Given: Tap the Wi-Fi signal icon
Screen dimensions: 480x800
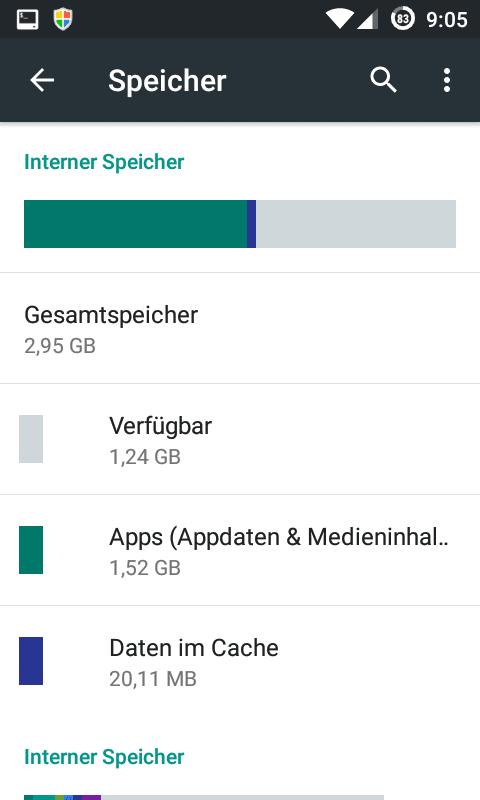Looking at the screenshot, I should coord(339,19).
